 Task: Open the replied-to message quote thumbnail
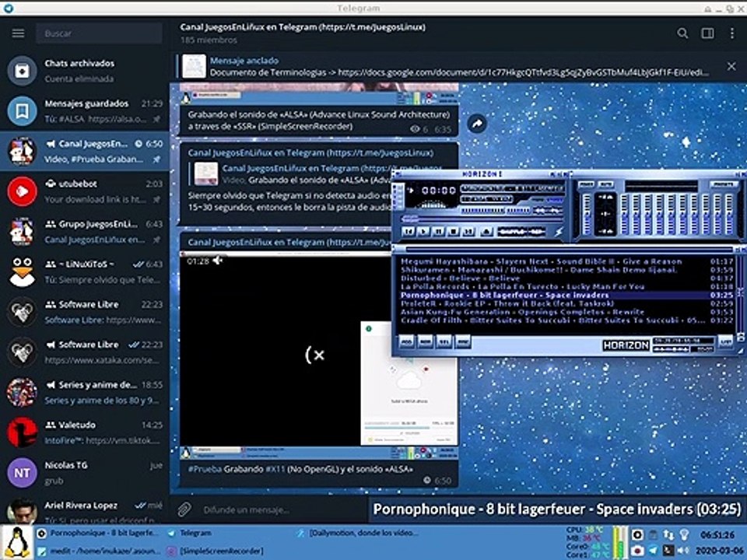(x=205, y=173)
